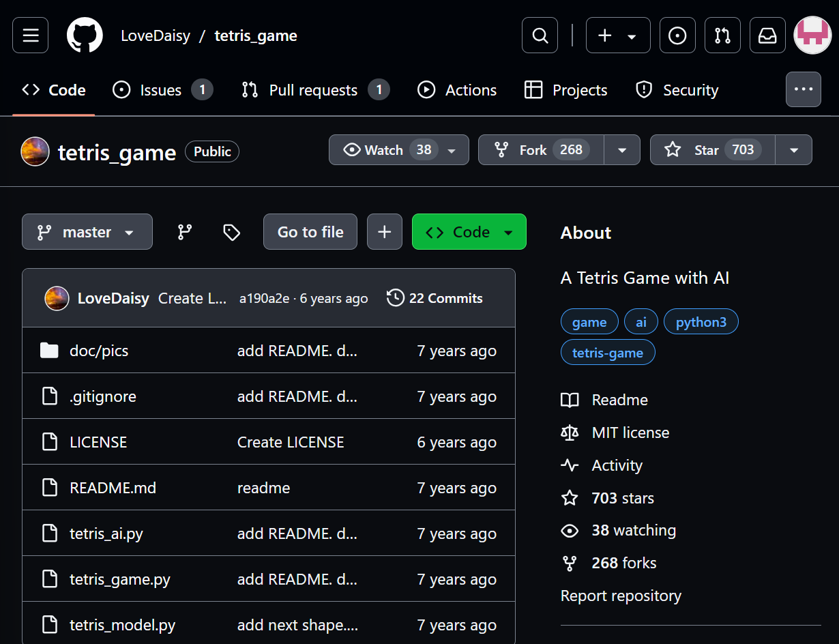Viewport: 839px width, 644px height.
Task: Open the tetris_model.py file
Action: [123, 625]
